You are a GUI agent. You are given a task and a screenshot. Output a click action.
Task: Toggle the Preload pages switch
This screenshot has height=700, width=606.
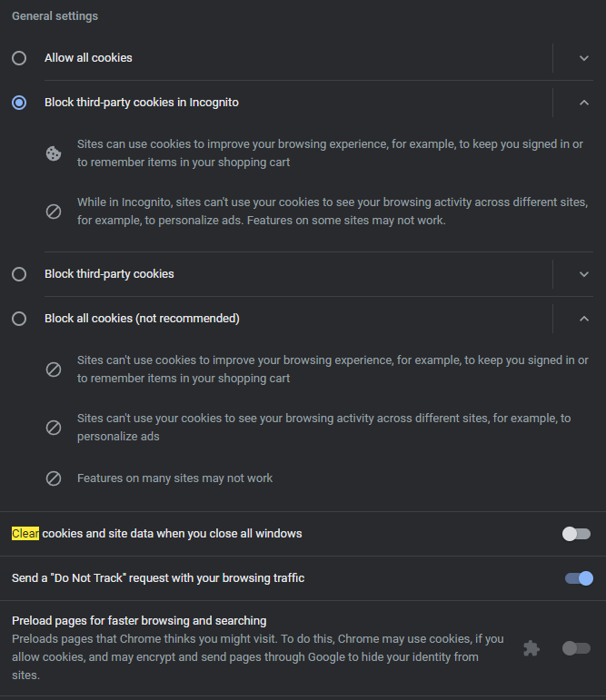tap(577, 648)
